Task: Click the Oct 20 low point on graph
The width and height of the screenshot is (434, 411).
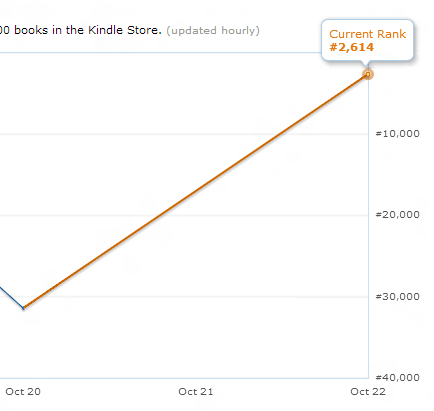Action: click(23, 308)
